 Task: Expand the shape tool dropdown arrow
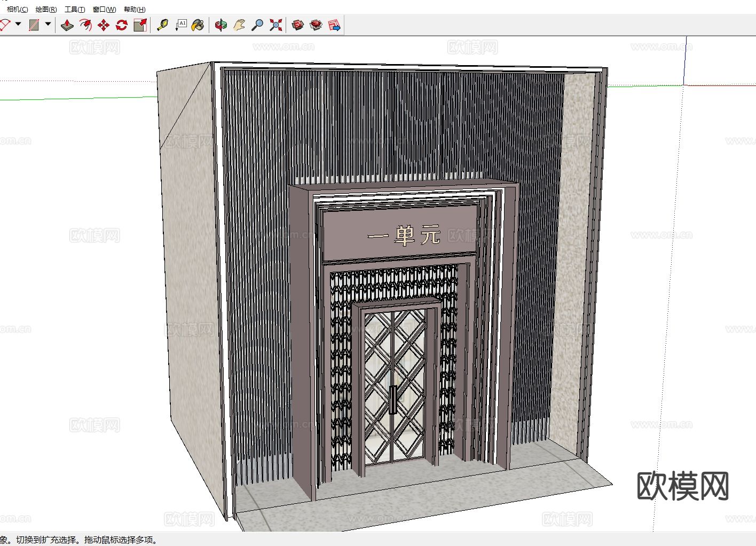click(48, 24)
